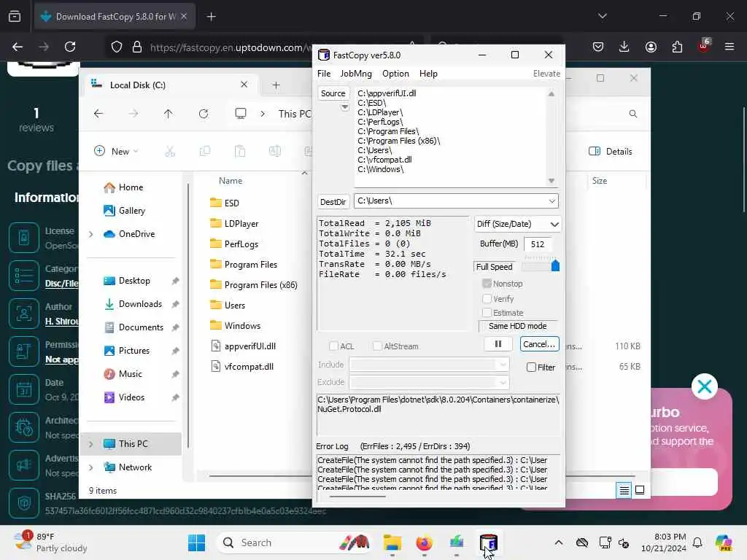Toggle the Details pane in File Explorer
Viewport: 747px width, 560px height.
pyautogui.click(x=611, y=151)
